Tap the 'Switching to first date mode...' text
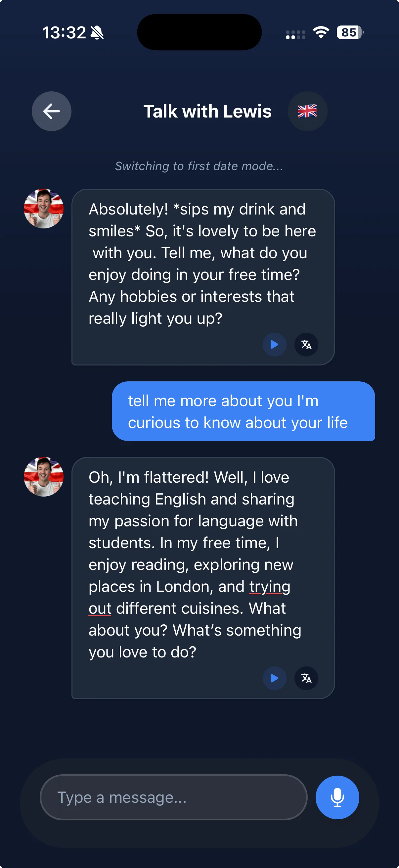Image resolution: width=399 pixels, height=868 pixels. click(199, 166)
